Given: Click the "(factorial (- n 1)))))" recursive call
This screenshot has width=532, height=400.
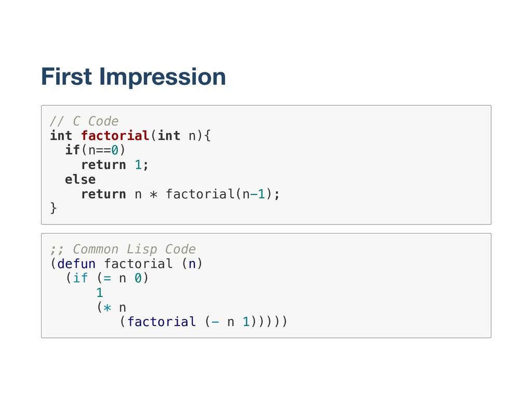Looking at the screenshot, I should [x=203, y=322].
